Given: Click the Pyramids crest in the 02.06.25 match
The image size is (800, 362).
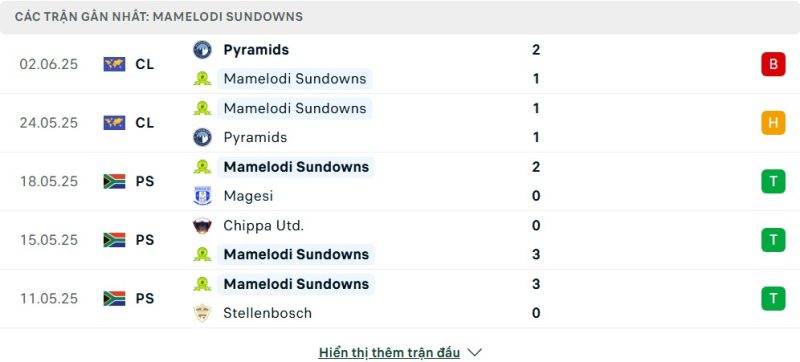Looking at the screenshot, I should pos(203,50).
